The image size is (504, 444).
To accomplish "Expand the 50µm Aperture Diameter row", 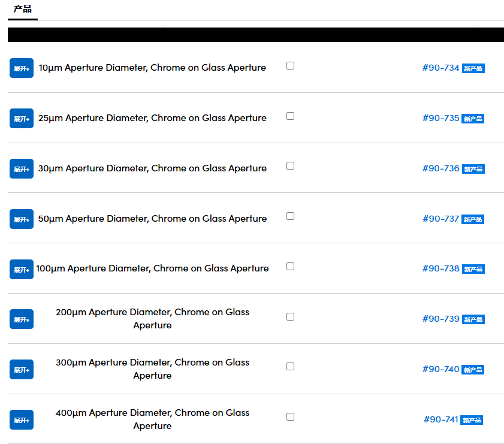I will point(22,219).
